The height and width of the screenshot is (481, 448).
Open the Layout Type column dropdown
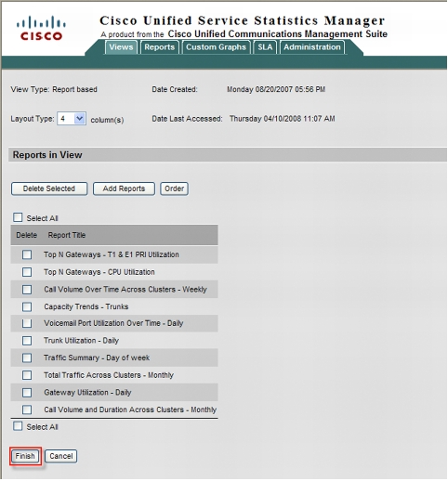click(x=72, y=119)
